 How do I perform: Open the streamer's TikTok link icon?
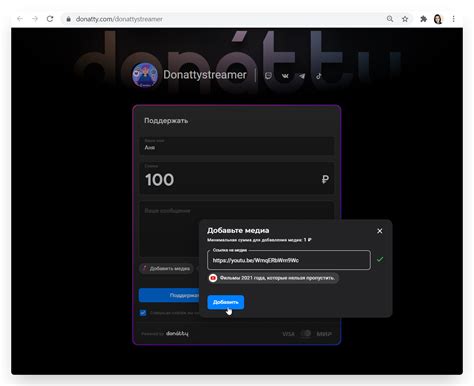319,76
